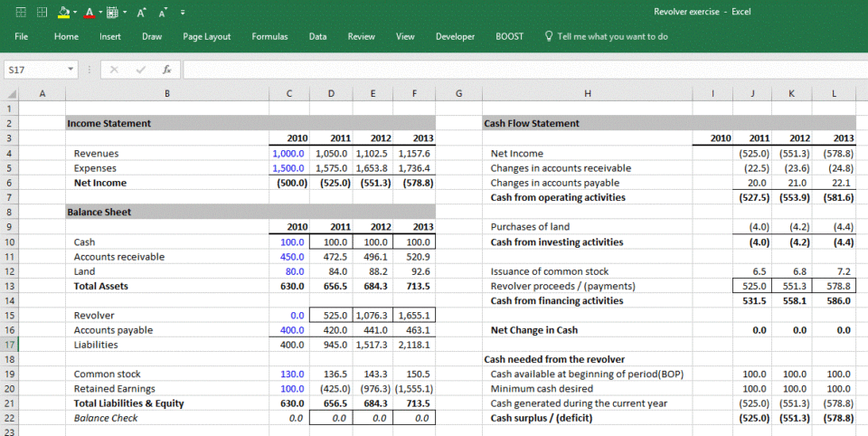
Task: Open the Customize Quick Access Toolbar menu
Action: pyautogui.click(x=183, y=12)
